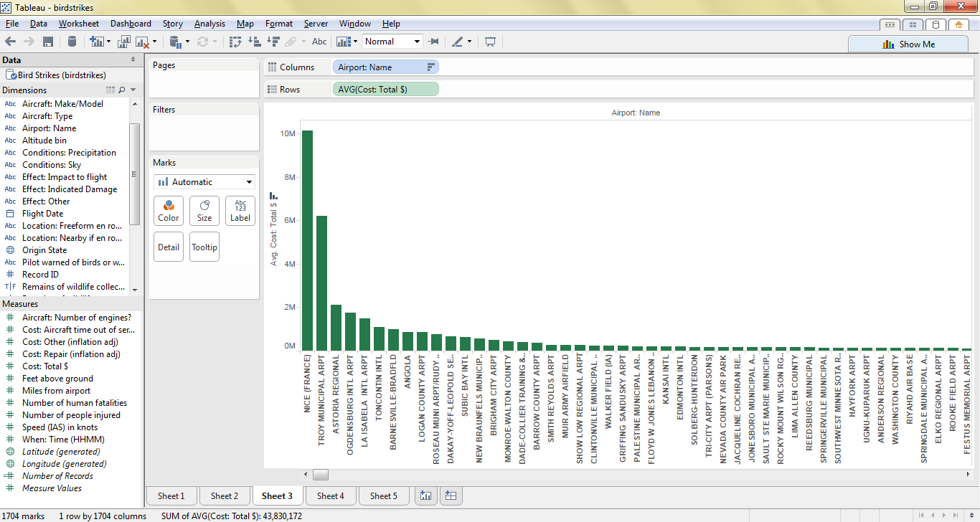This screenshot has width=980, height=522.
Task: Click the Sort Descending toolbar icon
Action: click(273, 42)
